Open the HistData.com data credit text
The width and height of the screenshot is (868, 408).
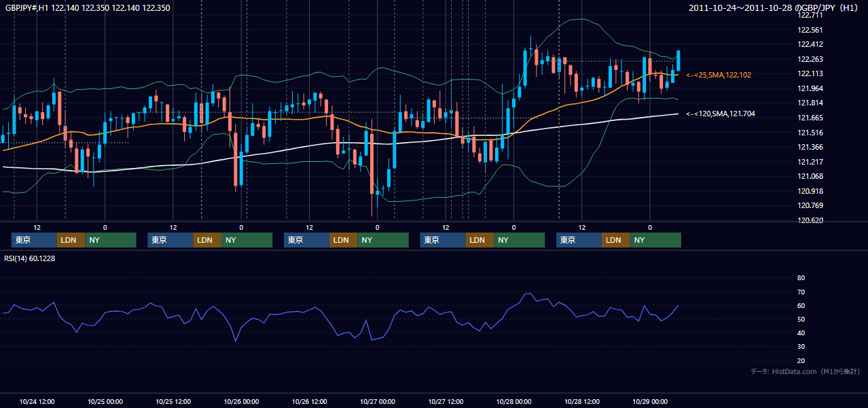click(x=805, y=371)
